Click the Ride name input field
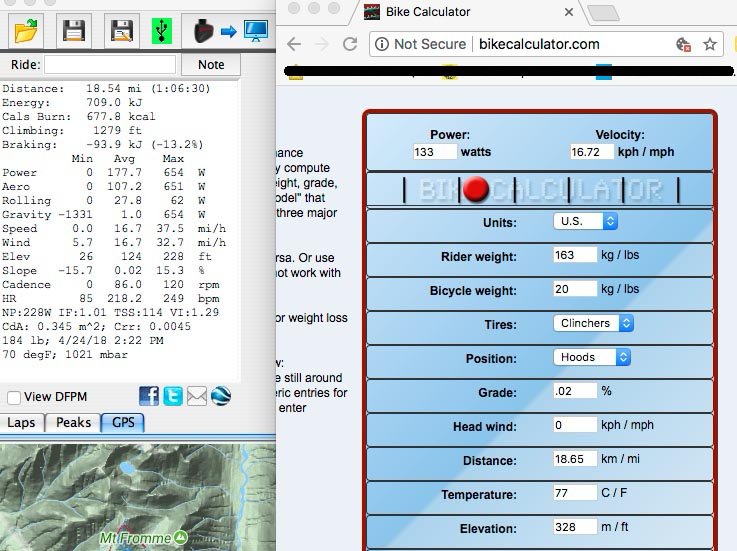 (x=110, y=64)
